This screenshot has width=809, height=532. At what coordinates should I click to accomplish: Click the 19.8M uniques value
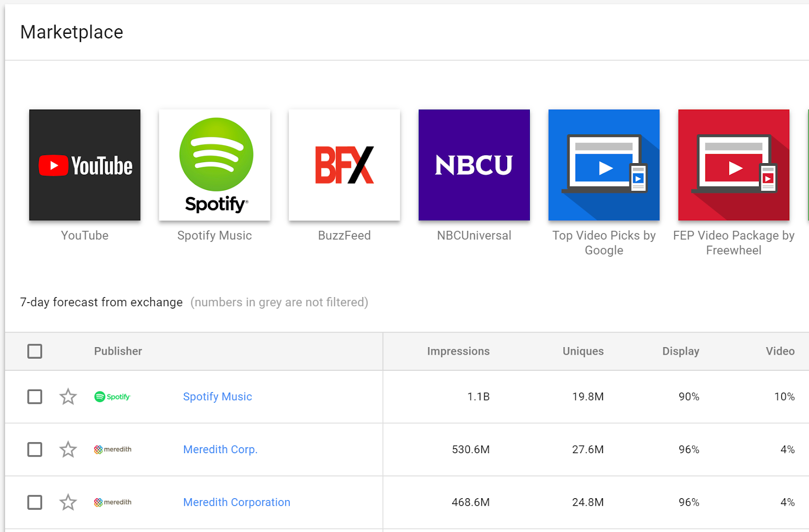tap(588, 397)
